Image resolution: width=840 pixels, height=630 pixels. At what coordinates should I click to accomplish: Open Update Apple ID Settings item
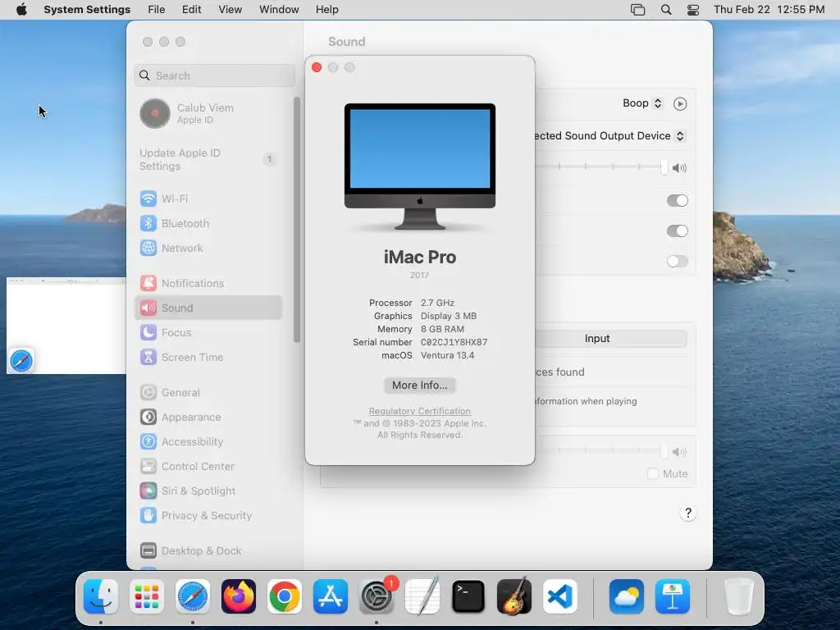[208, 160]
